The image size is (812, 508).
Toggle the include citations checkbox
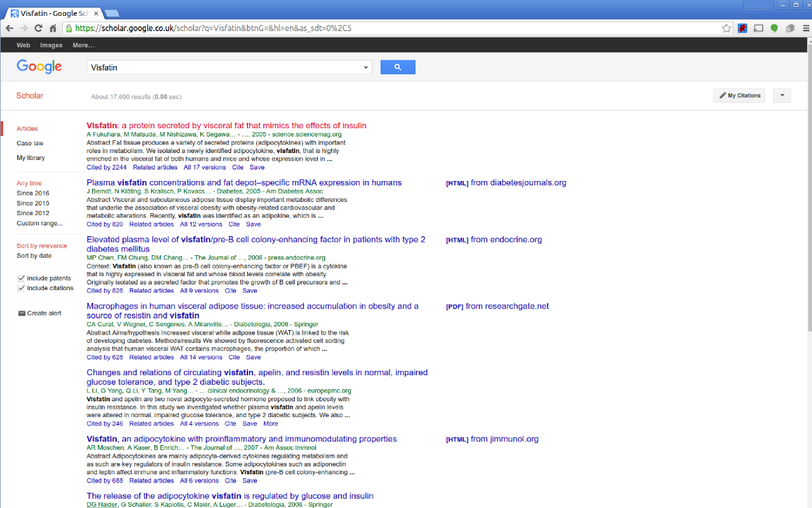tap(22, 288)
